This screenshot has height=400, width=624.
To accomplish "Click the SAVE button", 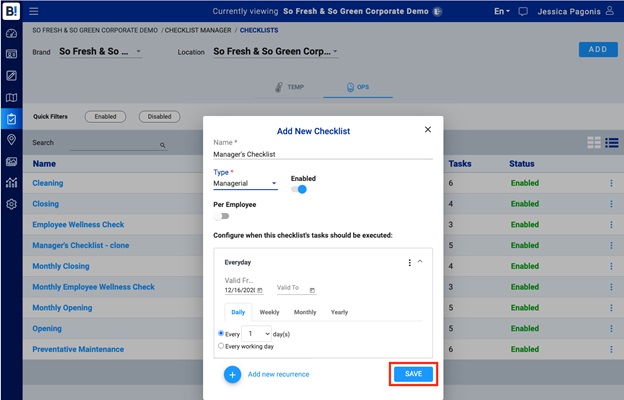I will pyautogui.click(x=413, y=374).
